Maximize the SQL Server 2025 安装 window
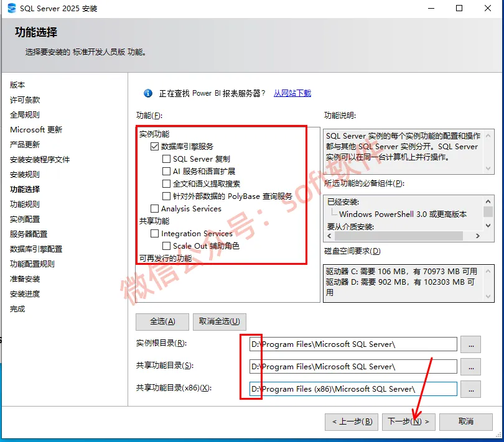Image resolution: width=504 pixels, height=442 pixels. (459, 8)
